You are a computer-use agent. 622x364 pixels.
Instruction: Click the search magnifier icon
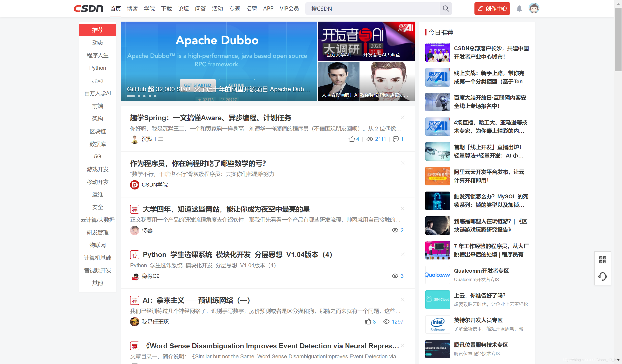pos(446,9)
